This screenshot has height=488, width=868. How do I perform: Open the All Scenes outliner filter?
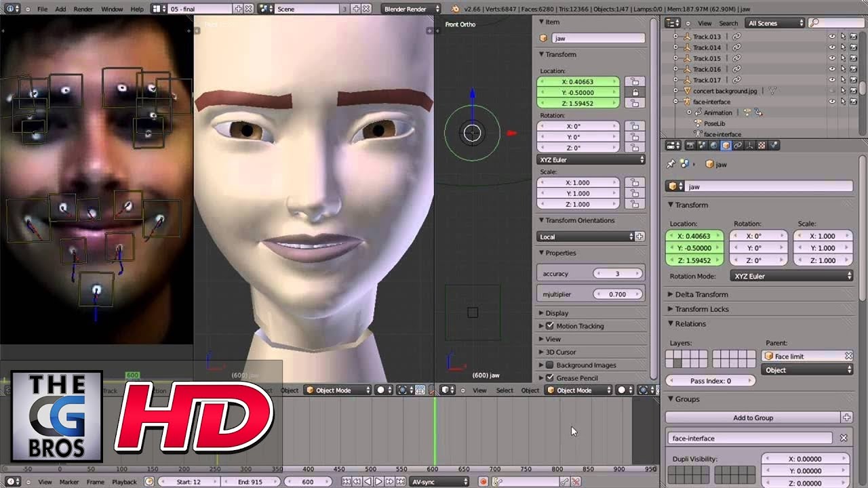774,23
